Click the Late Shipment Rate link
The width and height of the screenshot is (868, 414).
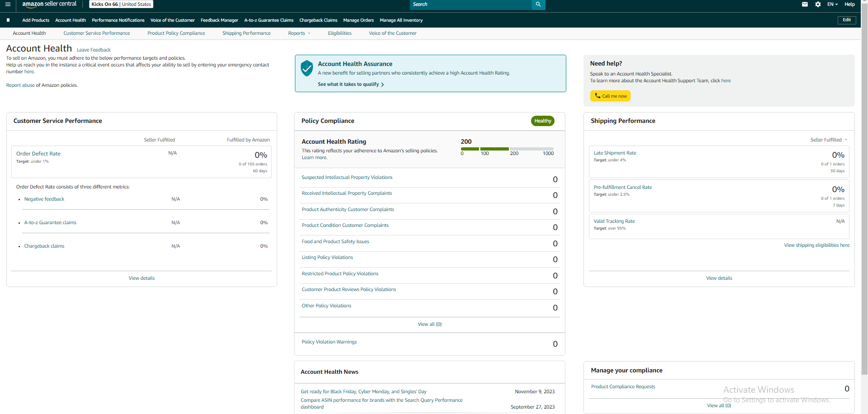click(x=615, y=153)
